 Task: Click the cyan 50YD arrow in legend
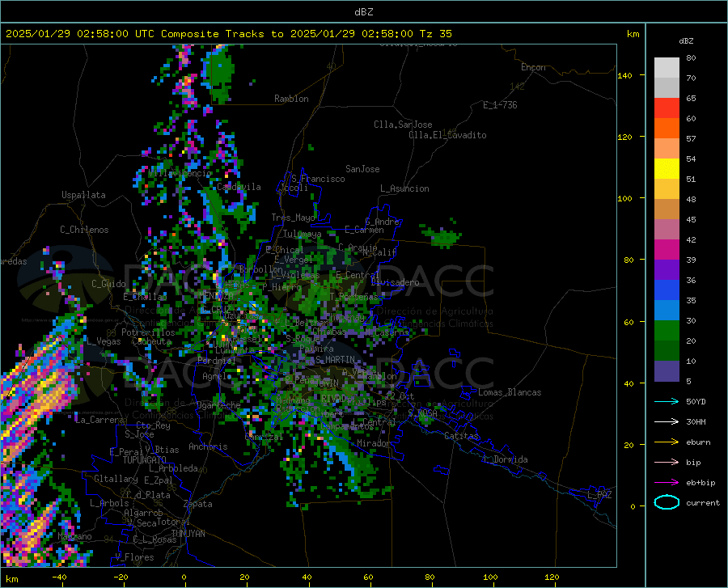[x=667, y=401]
